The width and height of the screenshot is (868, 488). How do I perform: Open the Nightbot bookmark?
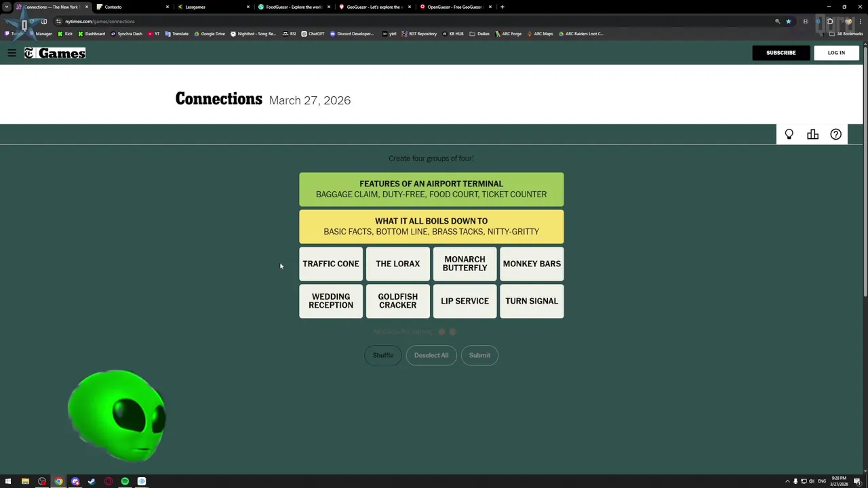coord(254,33)
